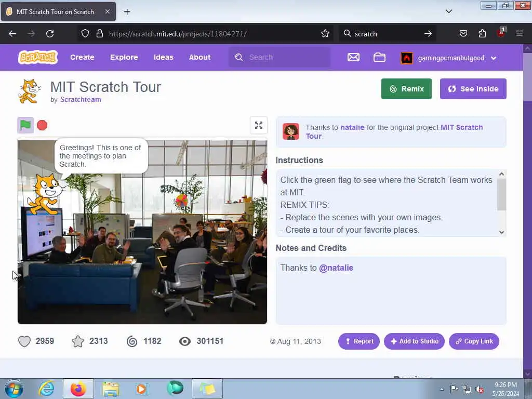Click the browser search box containing scratch

tap(387, 34)
